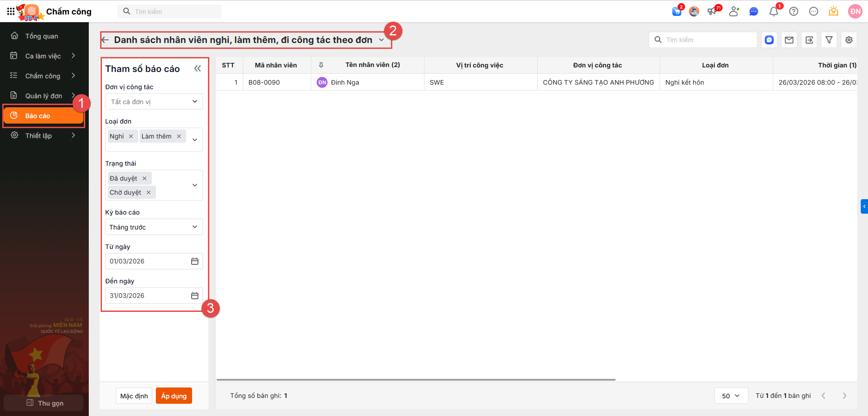Screen dimensions: 868x416
Task: Click the add user icon in header
Action: pos(734,11)
